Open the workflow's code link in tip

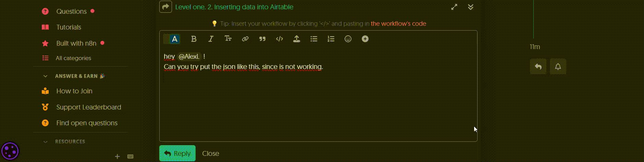398,24
